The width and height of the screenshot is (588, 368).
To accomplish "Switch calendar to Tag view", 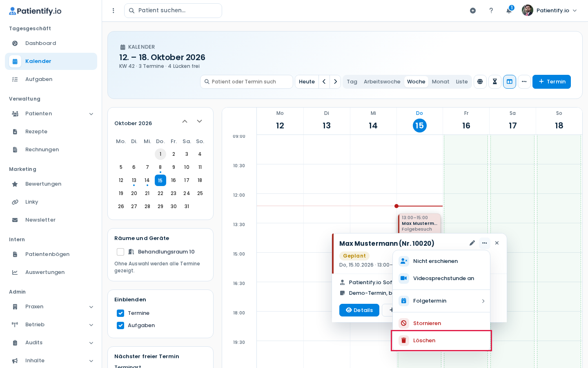I will pyautogui.click(x=352, y=82).
